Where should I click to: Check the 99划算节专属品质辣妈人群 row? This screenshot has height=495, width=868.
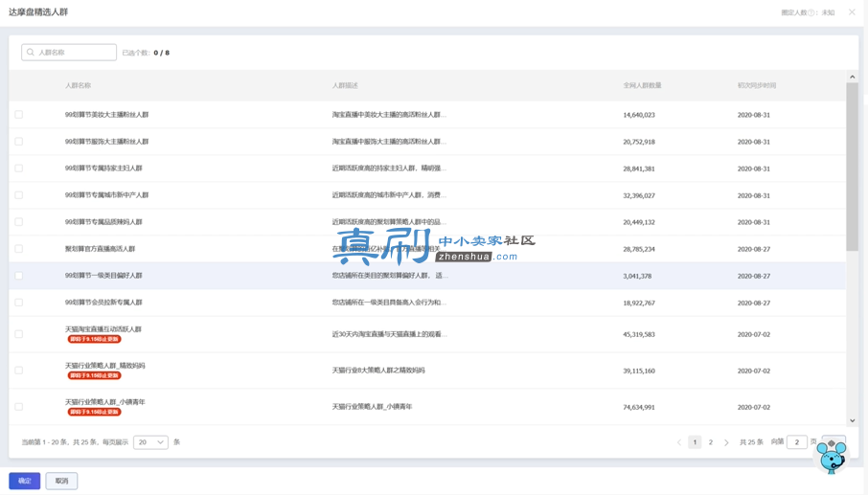(x=19, y=222)
